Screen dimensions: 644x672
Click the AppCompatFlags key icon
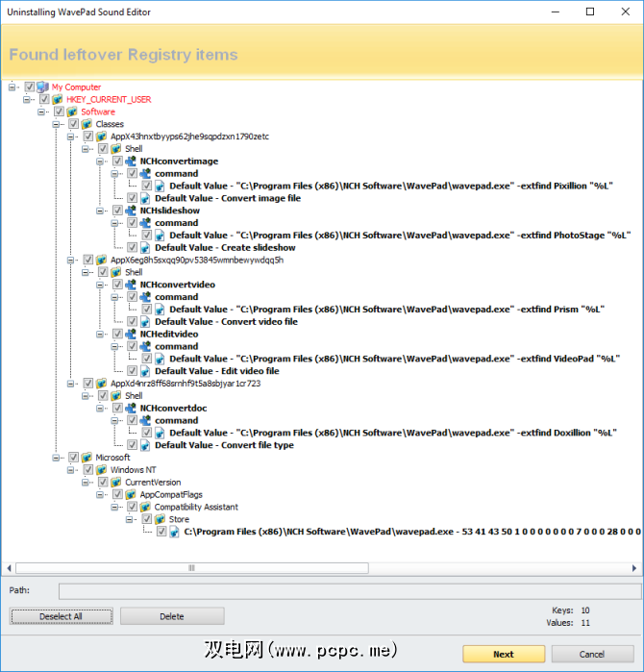click(x=131, y=494)
